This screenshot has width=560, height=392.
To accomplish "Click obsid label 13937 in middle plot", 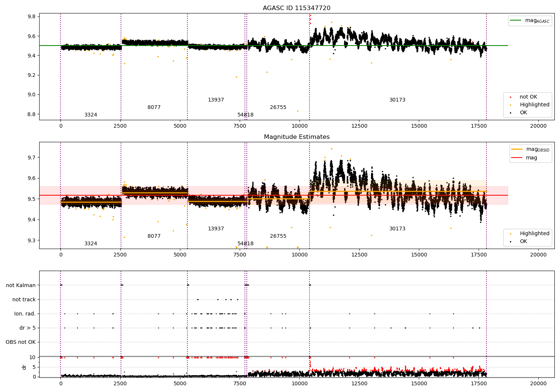I will click(216, 229).
